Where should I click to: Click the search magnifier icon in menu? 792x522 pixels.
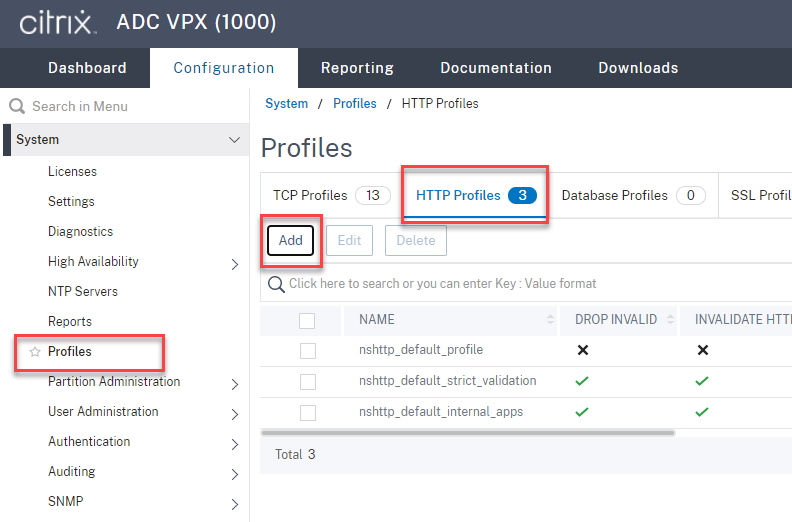(17, 106)
